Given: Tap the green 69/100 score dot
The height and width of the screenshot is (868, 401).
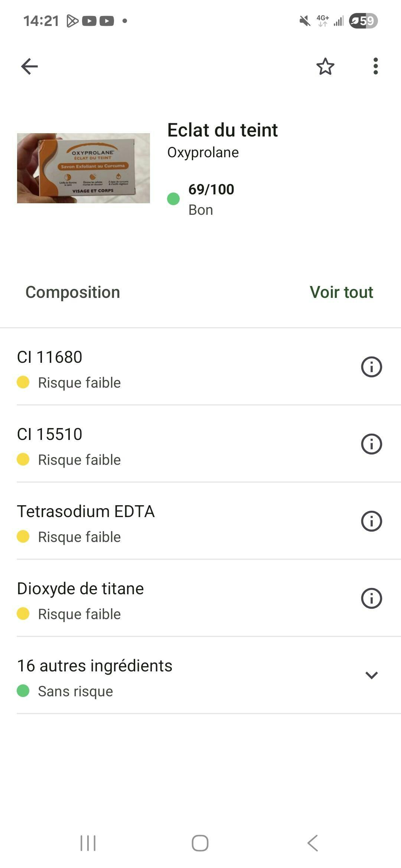Looking at the screenshot, I should (x=173, y=199).
